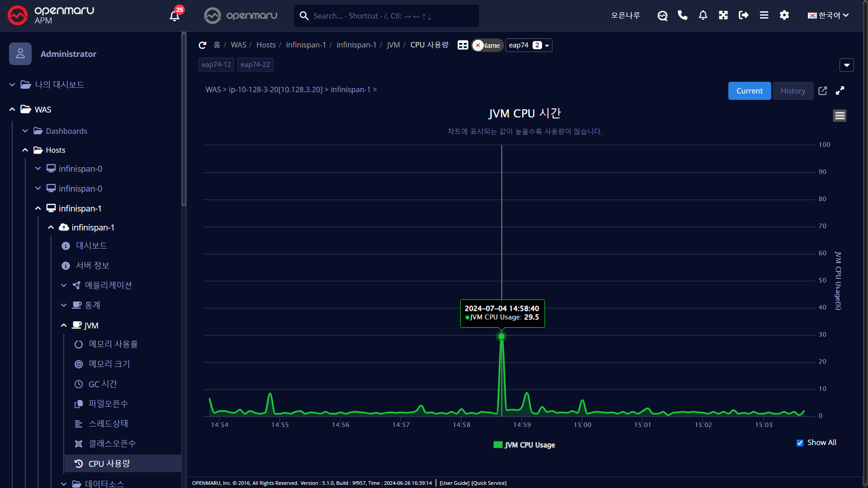Select the eap74-12 server tag

tap(216, 65)
